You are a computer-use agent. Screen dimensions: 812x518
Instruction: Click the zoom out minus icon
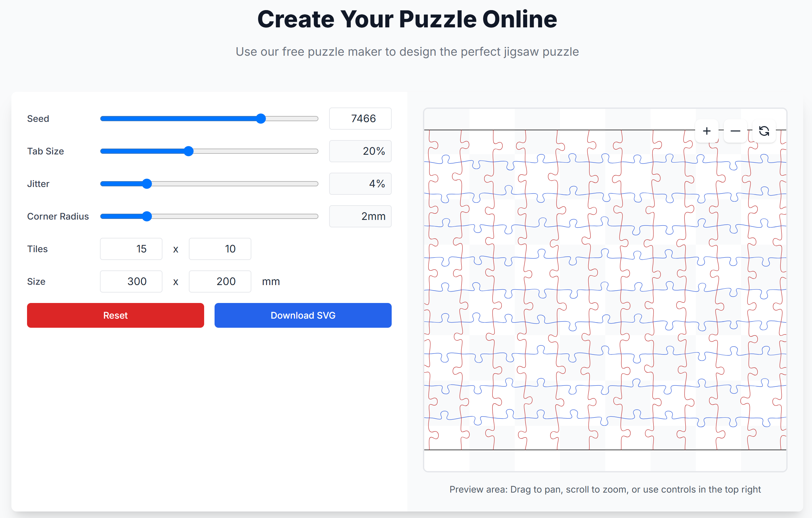735,131
